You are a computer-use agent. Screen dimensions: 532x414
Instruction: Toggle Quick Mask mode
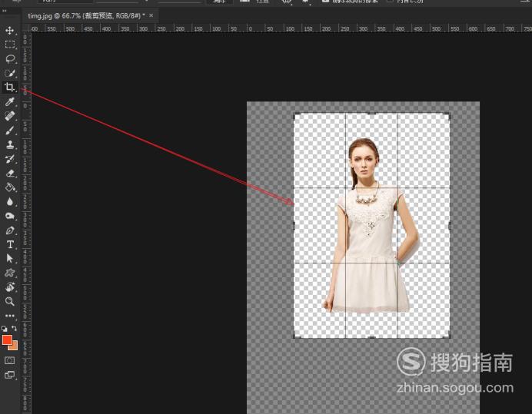(x=9, y=360)
